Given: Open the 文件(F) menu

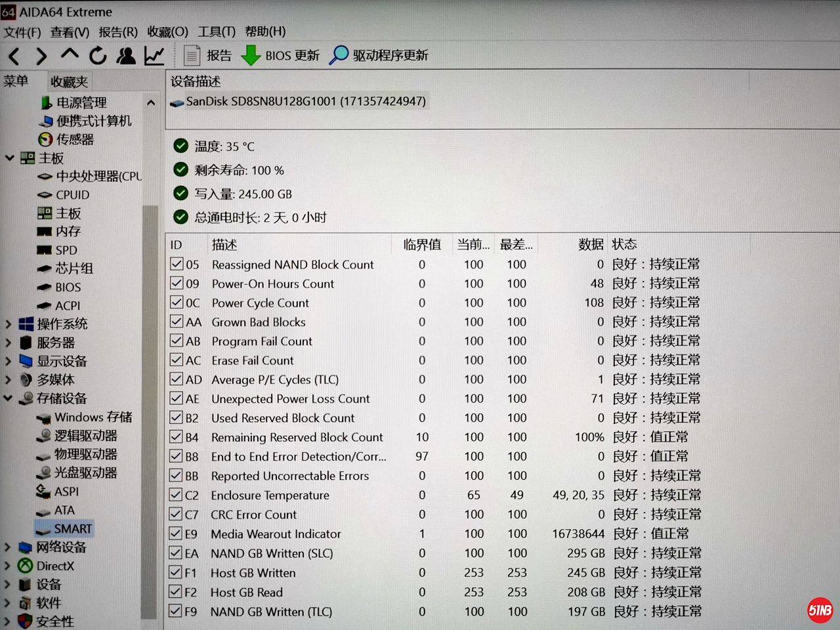Looking at the screenshot, I should 22,31.
